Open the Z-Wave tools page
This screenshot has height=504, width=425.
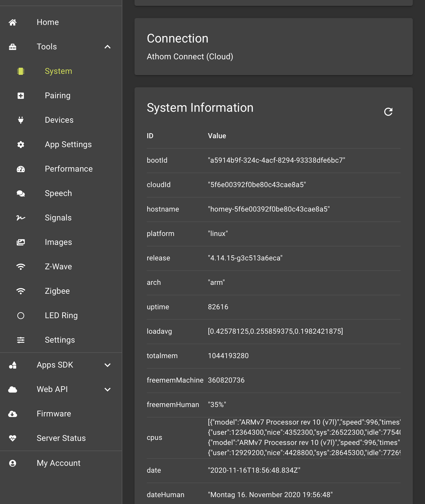tap(58, 267)
